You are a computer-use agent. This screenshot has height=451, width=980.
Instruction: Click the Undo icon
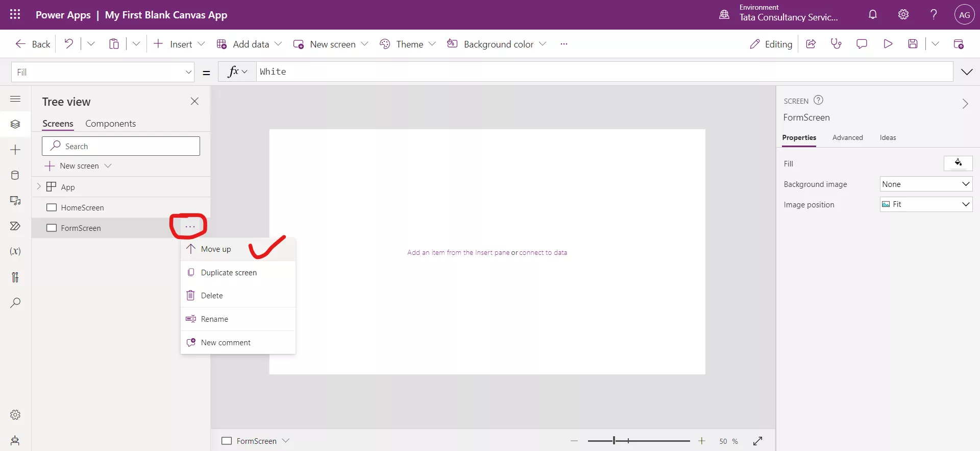tap(68, 44)
